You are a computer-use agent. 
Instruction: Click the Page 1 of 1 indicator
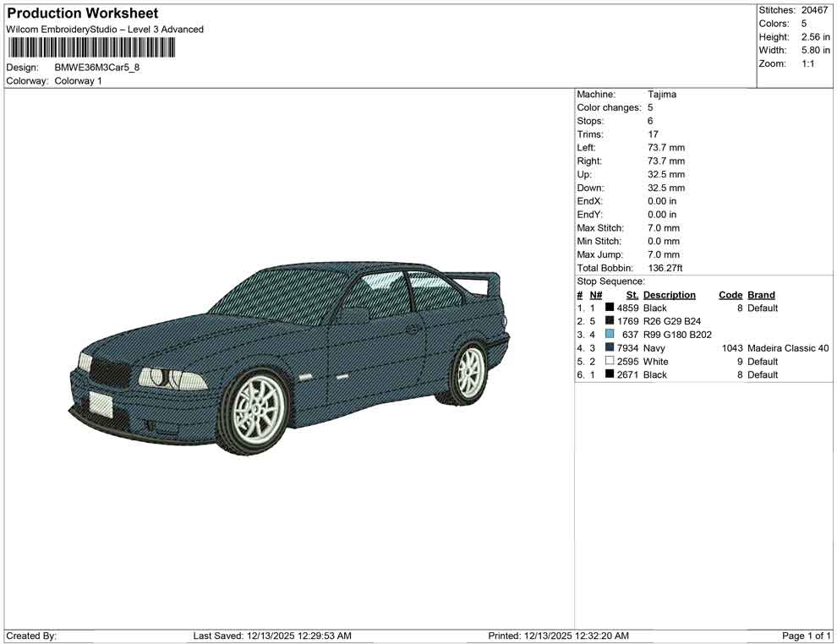[x=805, y=636]
